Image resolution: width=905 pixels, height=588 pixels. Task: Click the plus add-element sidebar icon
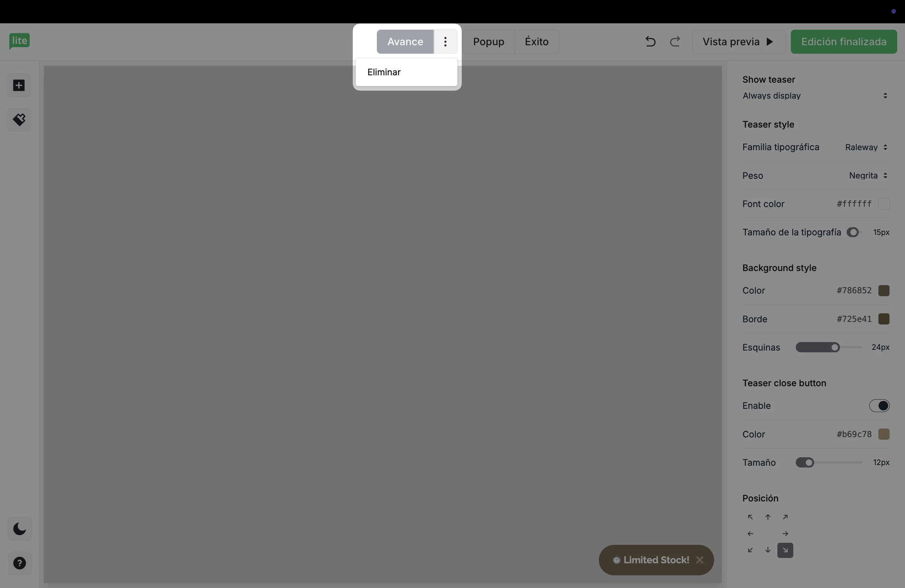point(19,86)
